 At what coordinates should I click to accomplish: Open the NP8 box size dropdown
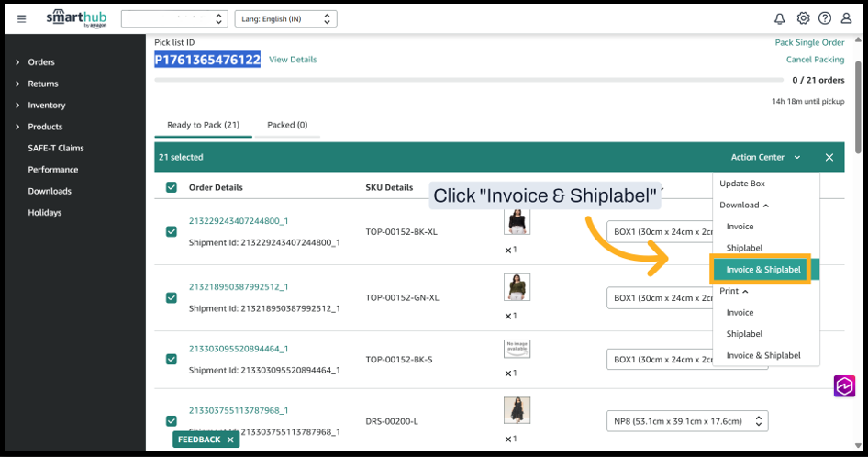point(687,421)
